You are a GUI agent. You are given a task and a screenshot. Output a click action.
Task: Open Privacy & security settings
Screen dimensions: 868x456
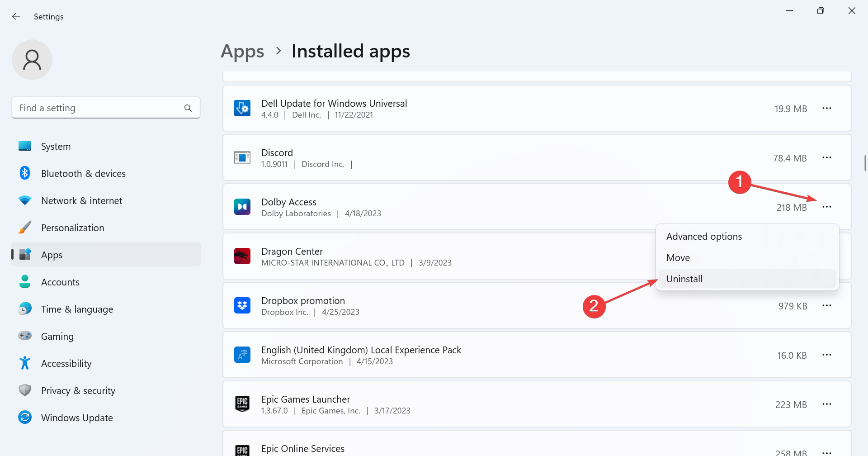(x=106, y=390)
